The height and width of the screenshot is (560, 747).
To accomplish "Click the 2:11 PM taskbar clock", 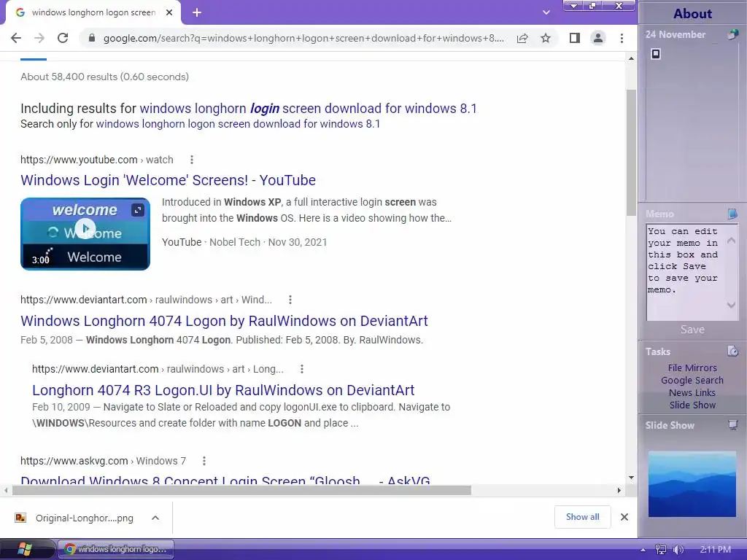I will [715, 550].
